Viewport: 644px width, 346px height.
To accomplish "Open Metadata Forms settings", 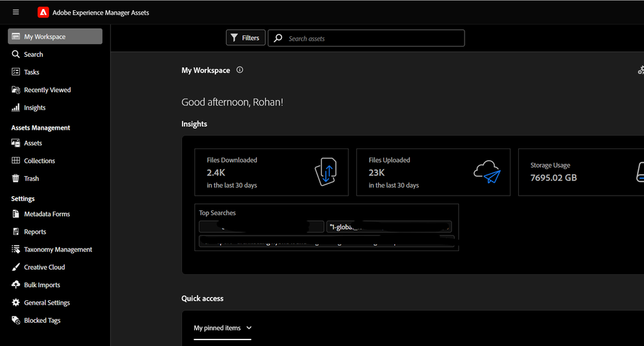I will point(46,214).
